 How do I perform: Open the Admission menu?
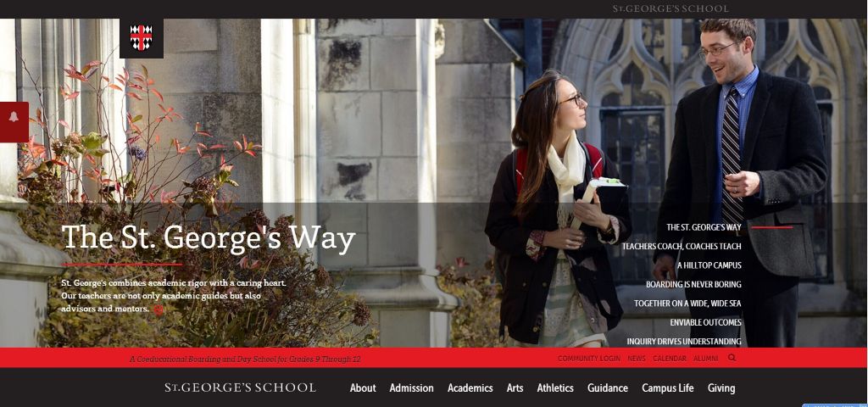[x=411, y=388]
